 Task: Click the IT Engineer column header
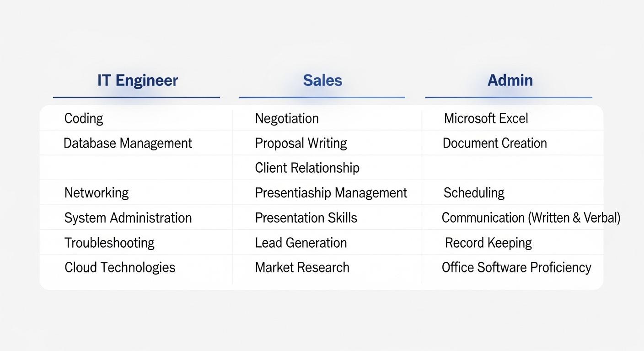(x=137, y=80)
